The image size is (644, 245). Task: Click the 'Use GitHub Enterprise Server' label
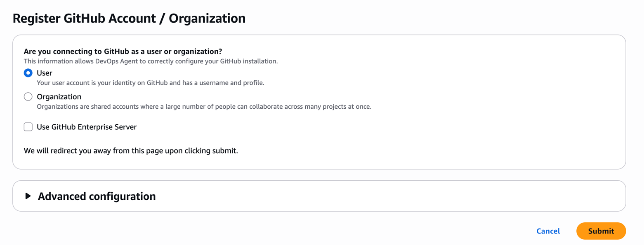(x=87, y=127)
